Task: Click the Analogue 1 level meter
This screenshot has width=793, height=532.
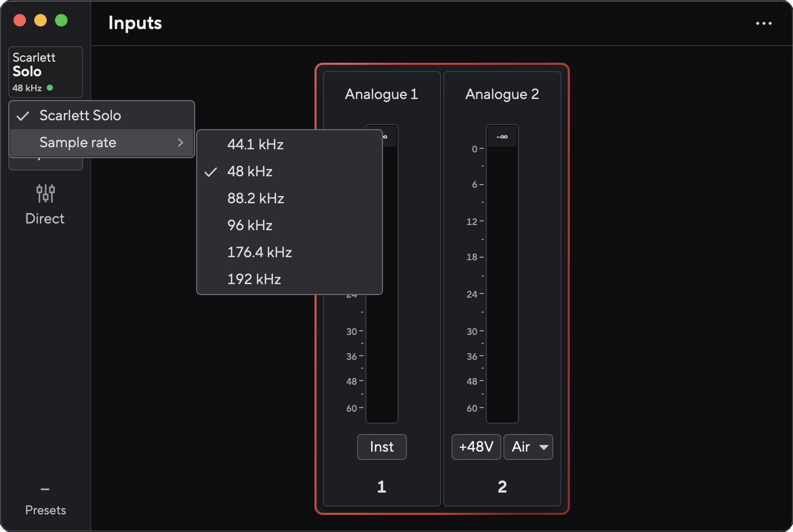Action: [382, 358]
